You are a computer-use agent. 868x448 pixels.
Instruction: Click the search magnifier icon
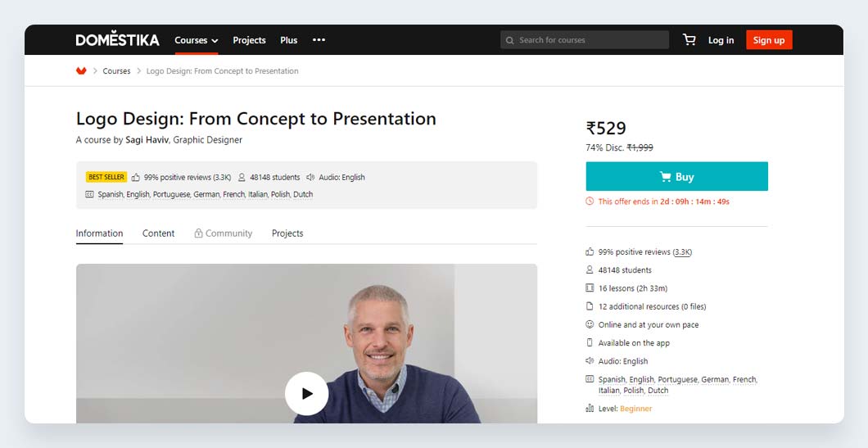click(510, 40)
